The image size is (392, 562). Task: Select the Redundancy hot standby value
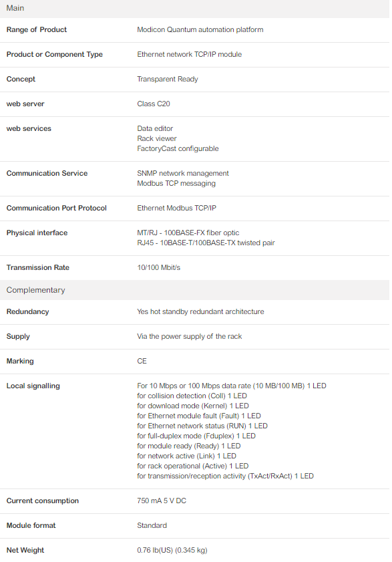pyautogui.click(x=200, y=312)
